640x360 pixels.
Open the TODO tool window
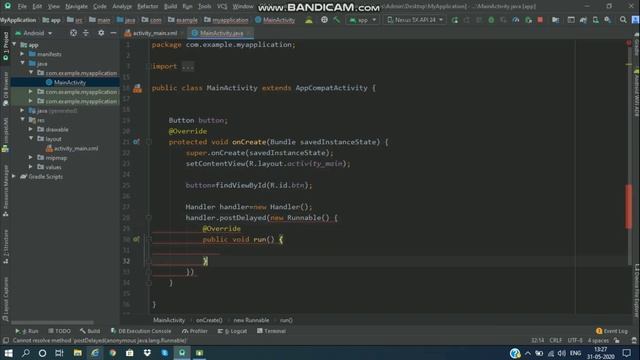[60, 331]
